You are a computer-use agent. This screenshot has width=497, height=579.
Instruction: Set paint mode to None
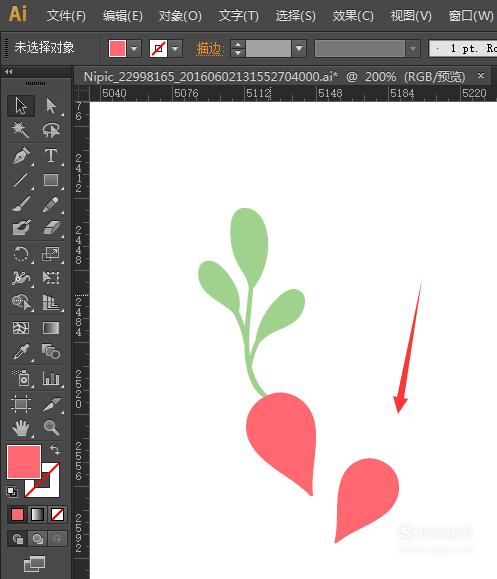[x=57, y=514]
